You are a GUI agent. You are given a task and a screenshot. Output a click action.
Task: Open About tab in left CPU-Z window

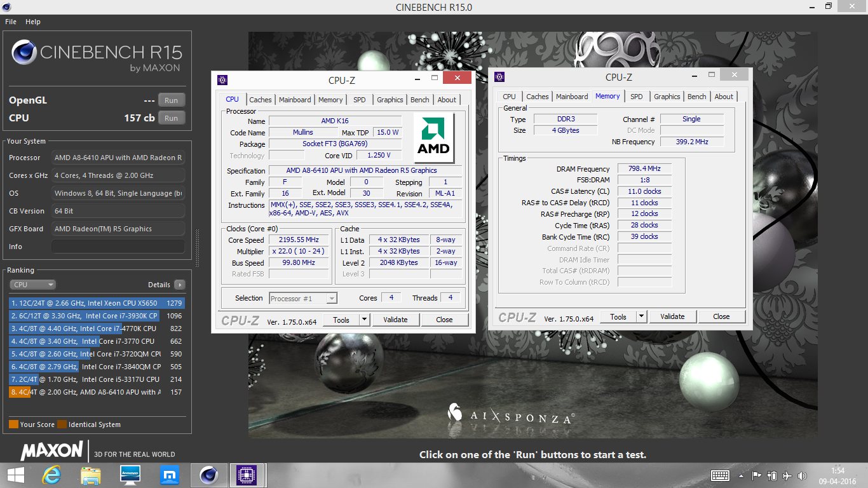(447, 100)
